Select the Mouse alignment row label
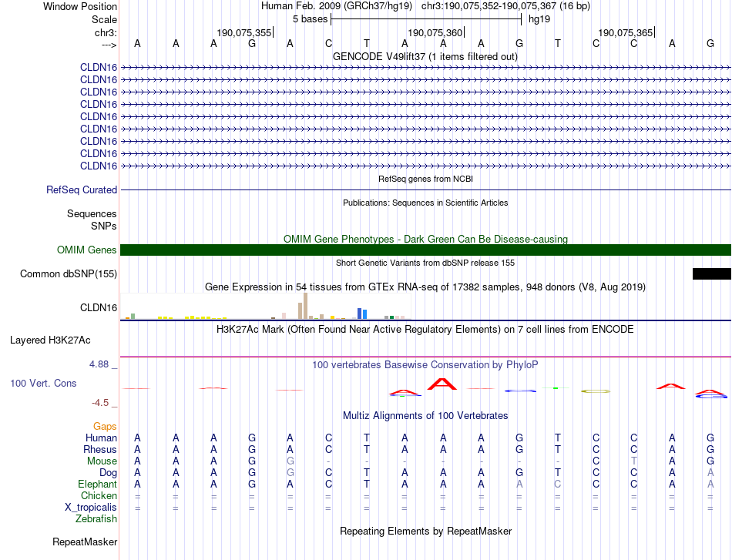This screenshot has height=560, width=732. point(102,461)
